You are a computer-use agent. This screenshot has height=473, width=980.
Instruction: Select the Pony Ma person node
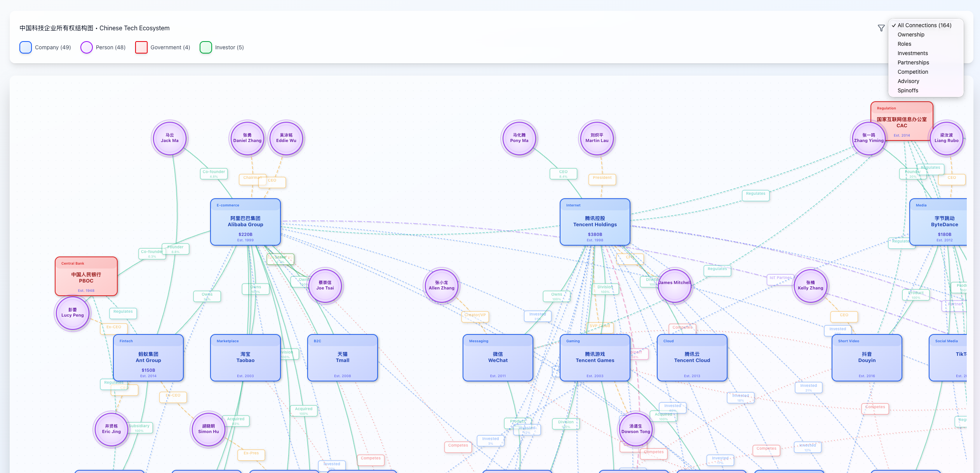pyautogui.click(x=519, y=138)
